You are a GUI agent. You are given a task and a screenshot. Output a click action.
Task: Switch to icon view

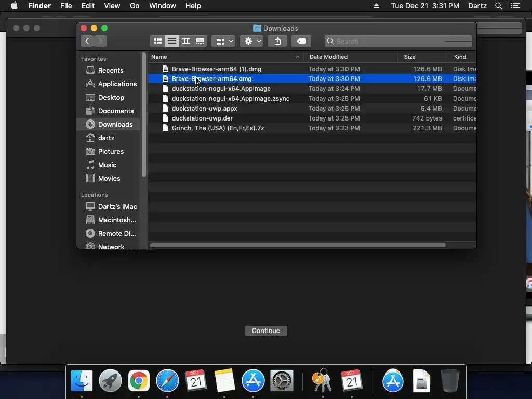click(158, 41)
